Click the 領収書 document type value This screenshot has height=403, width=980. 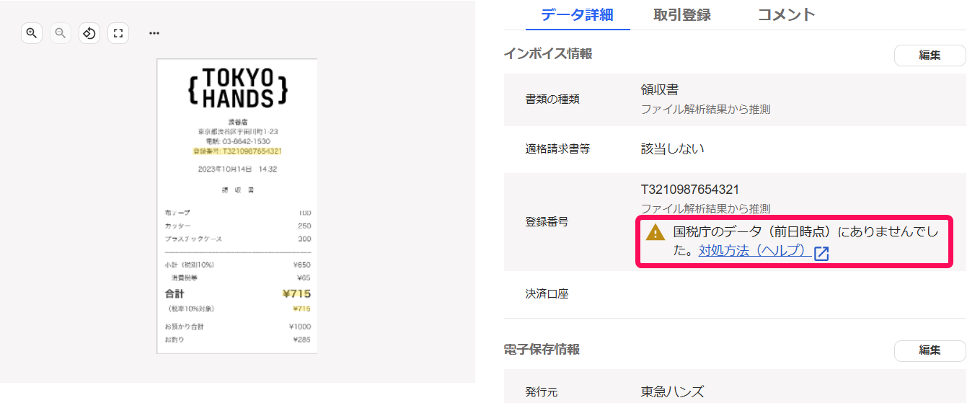click(x=660, y=90)
